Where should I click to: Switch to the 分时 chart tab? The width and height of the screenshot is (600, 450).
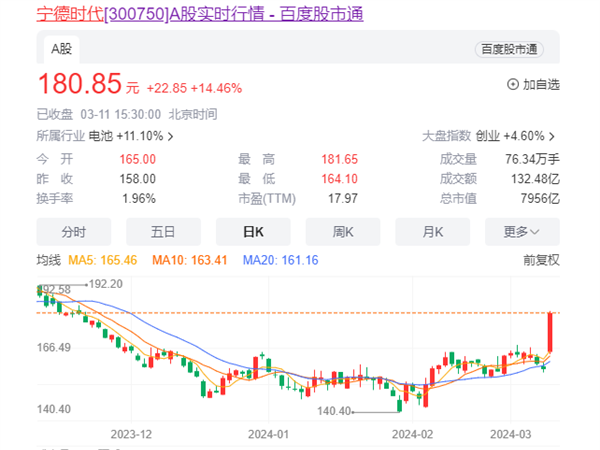point(74,232)
